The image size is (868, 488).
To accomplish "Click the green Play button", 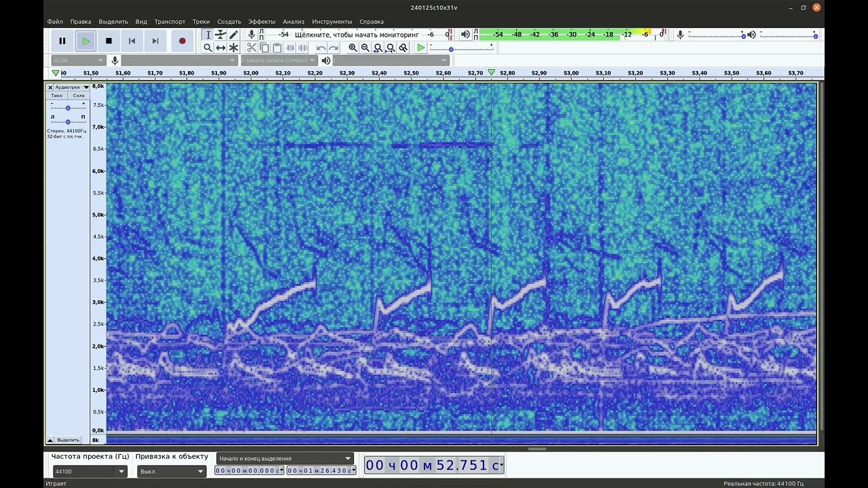I will coord(85,41).
